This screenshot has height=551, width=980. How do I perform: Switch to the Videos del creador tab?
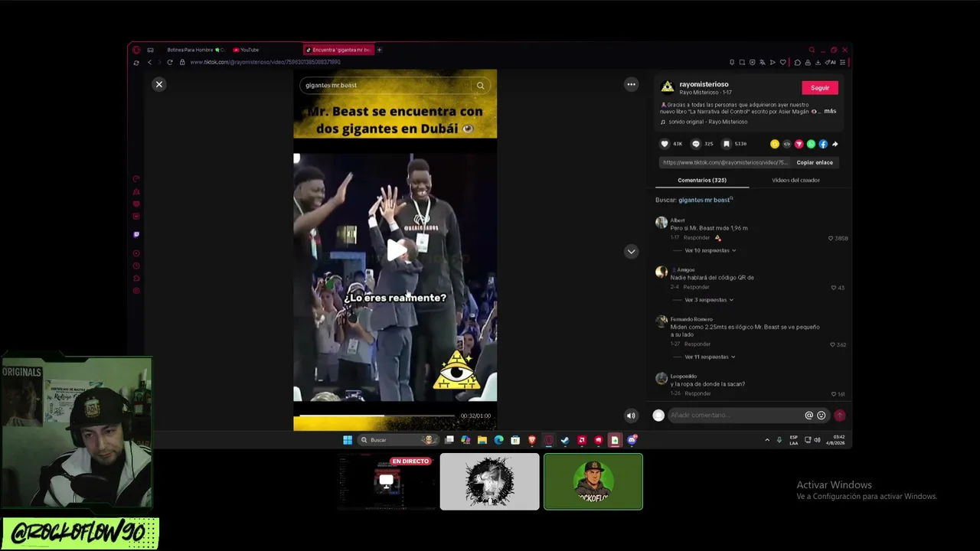pyautogui.click(x=795, y=180)
